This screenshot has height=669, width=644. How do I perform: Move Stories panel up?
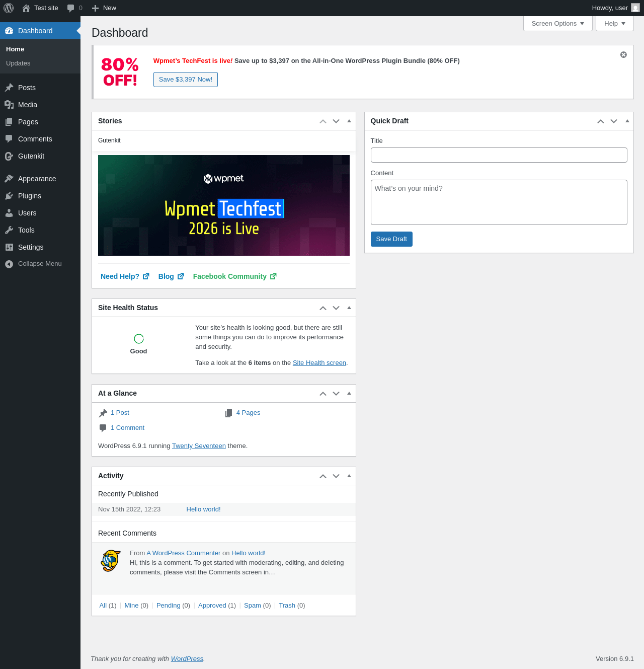[323, 121]
